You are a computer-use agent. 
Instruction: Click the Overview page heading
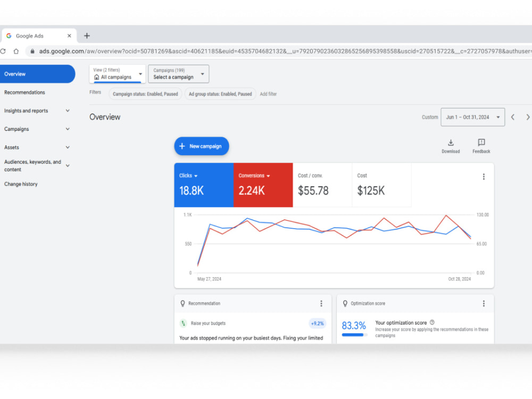(x=105, y=117)
